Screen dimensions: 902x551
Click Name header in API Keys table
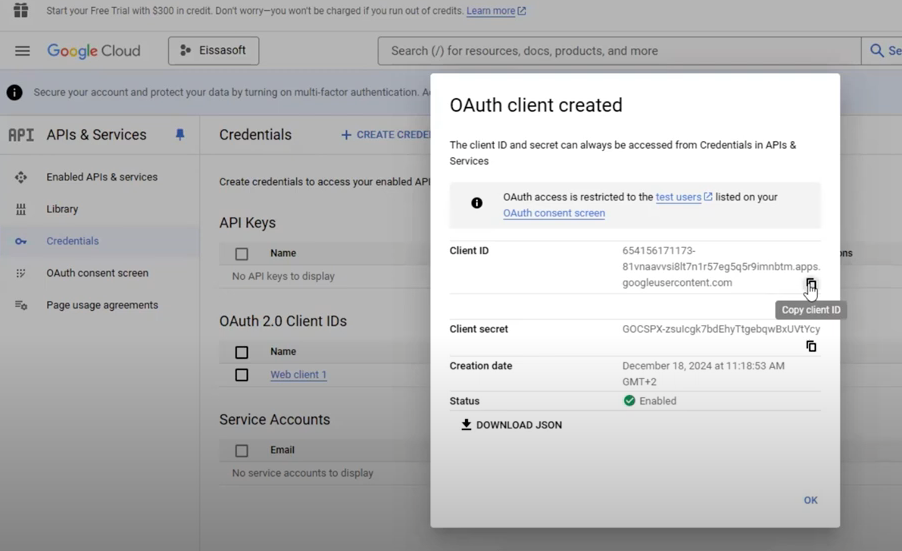coord(283,253)
